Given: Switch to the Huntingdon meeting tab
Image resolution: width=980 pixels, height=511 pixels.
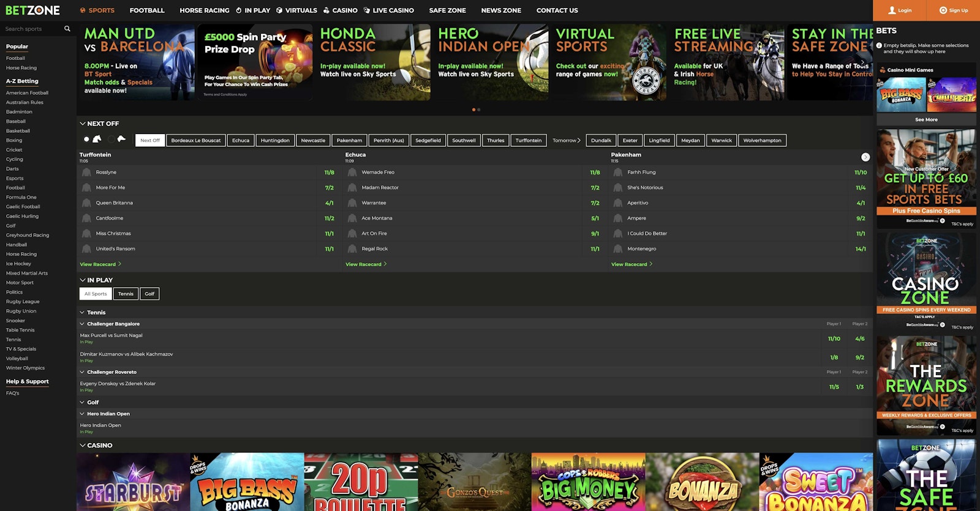Looking at the screenshot, I should point(275,140).
